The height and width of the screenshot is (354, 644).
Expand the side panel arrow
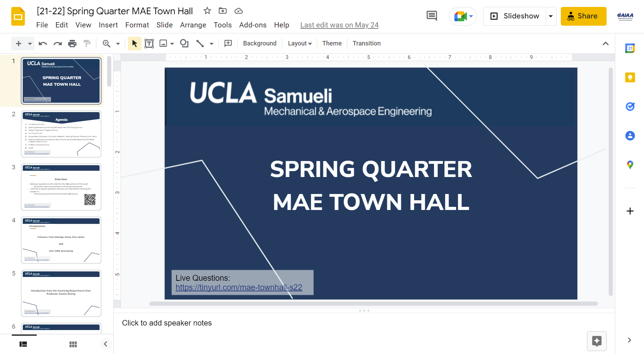(629, 340)
